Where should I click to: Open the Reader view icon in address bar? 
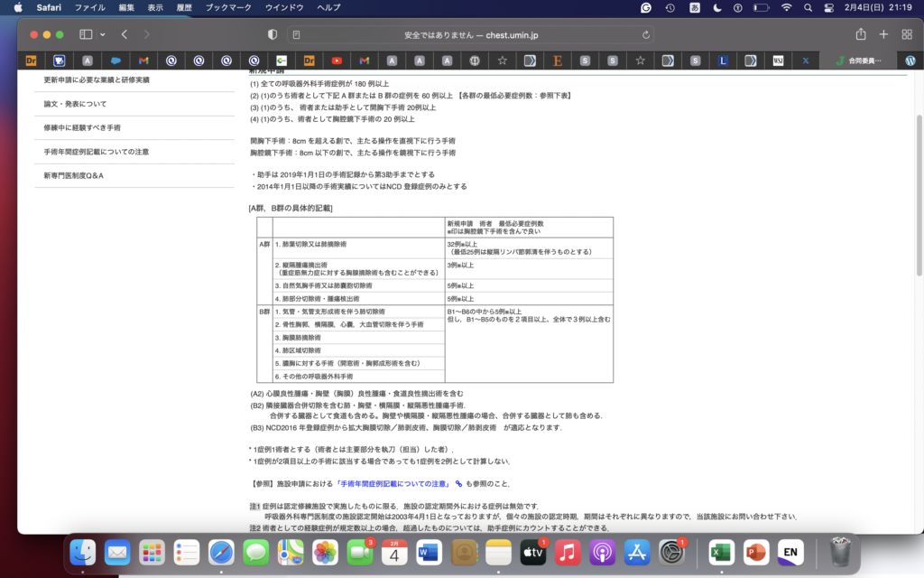(x=295, y=35)
